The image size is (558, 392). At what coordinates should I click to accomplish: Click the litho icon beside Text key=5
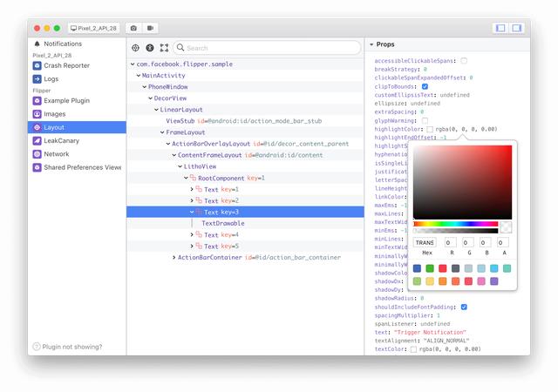click(x=199, y=246)
